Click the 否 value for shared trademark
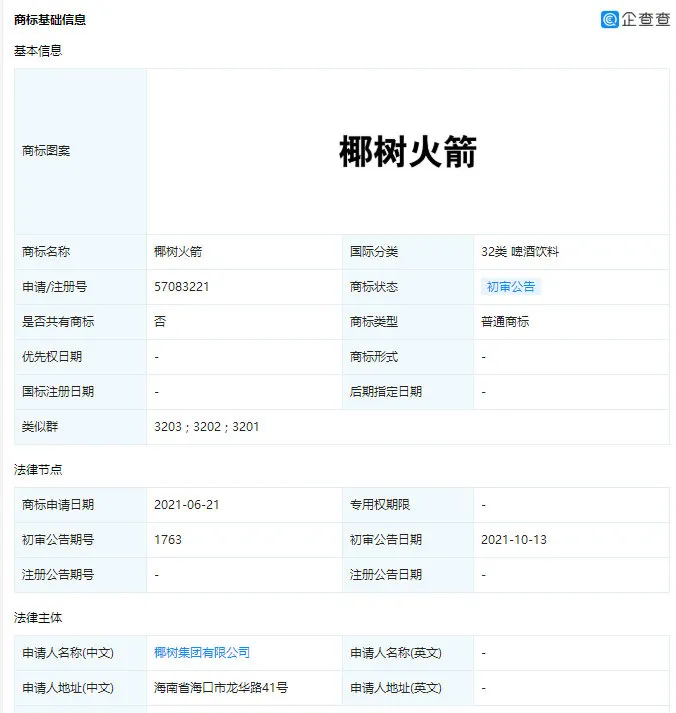 click(160, 322)
